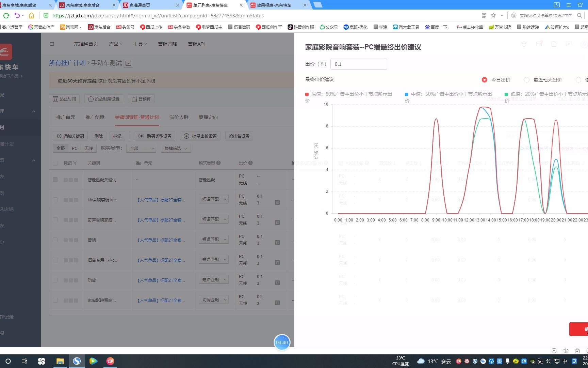Open 京准通首页 in top navigation
The image size is (588, 368).
86,44
